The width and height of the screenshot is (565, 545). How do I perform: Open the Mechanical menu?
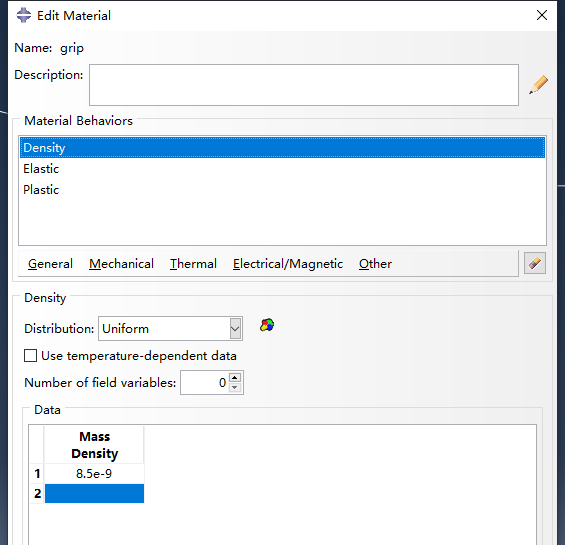[x=121, y=264]
